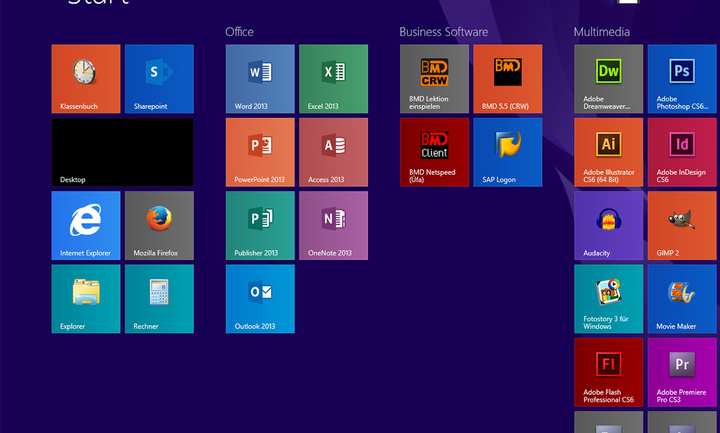The image size is (720, 433).
Task: Open Adobe Flash Professional CS6
Action: click(609, 372)
